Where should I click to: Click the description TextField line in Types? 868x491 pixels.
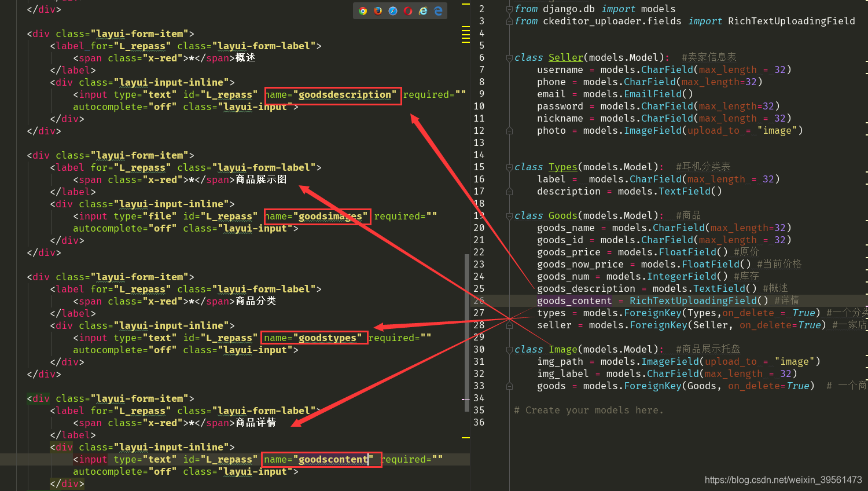pos(629,192)
